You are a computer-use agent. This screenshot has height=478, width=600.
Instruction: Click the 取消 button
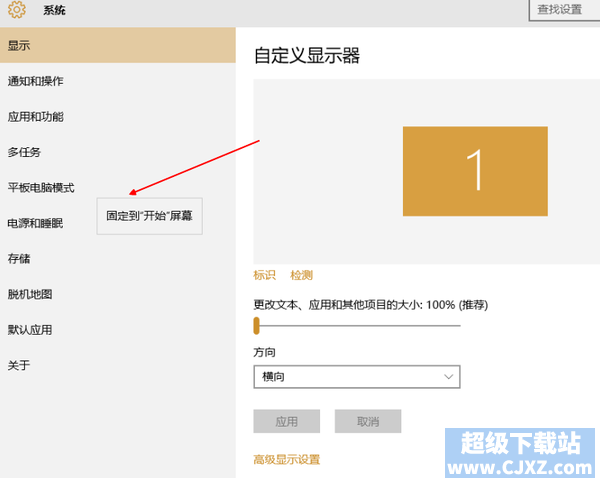point(368,421)
